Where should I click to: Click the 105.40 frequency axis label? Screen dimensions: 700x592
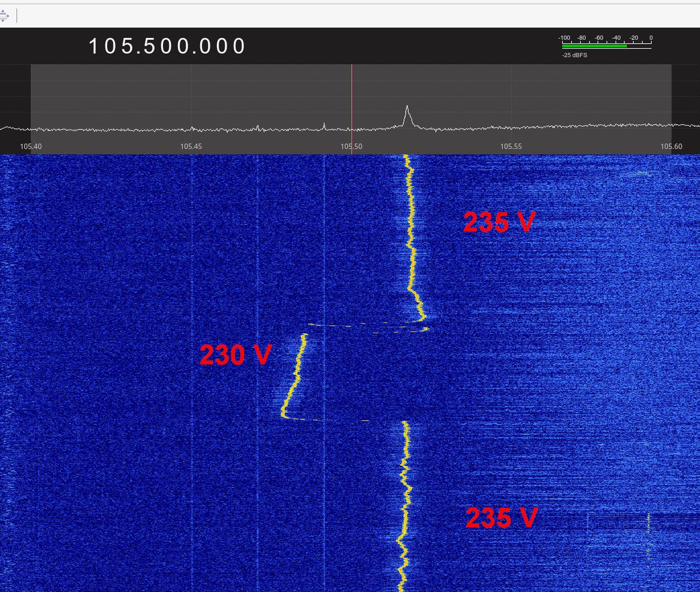point(31,146)
